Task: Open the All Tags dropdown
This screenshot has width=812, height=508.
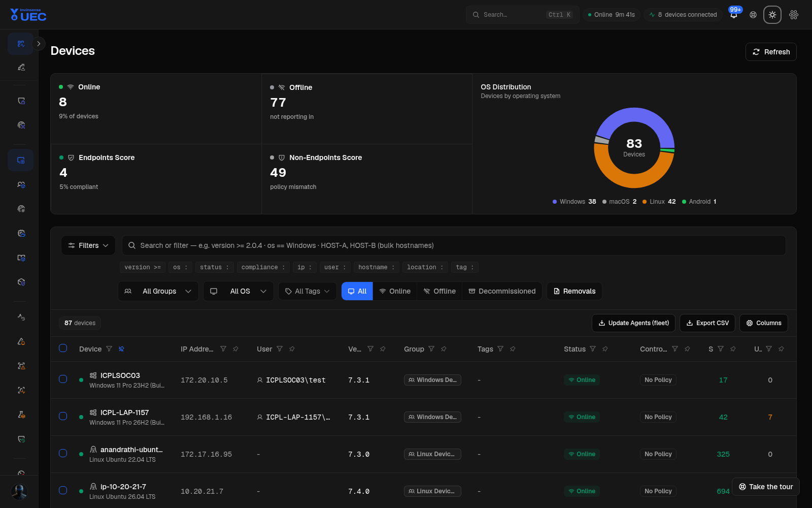Action: coord(308,291)
